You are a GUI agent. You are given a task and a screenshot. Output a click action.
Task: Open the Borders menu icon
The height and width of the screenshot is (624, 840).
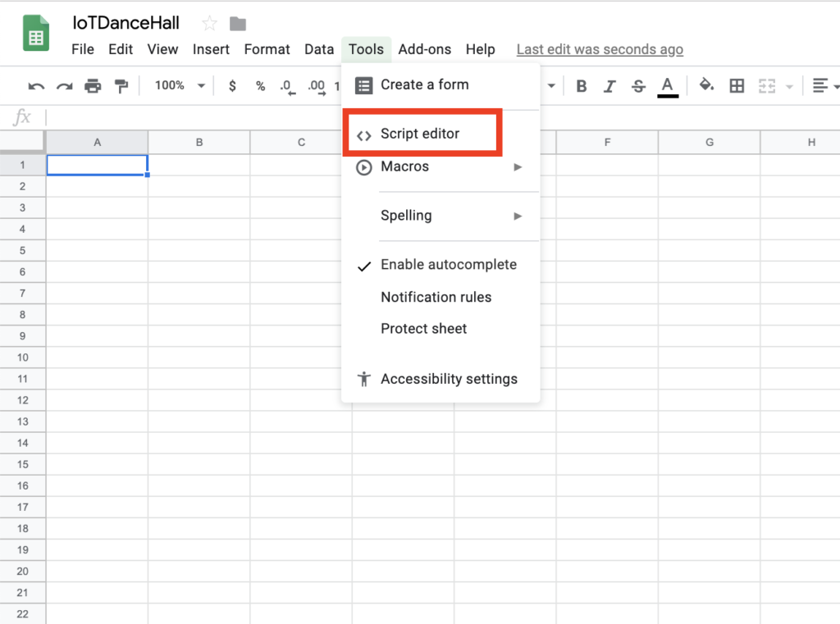pos(736,85)
